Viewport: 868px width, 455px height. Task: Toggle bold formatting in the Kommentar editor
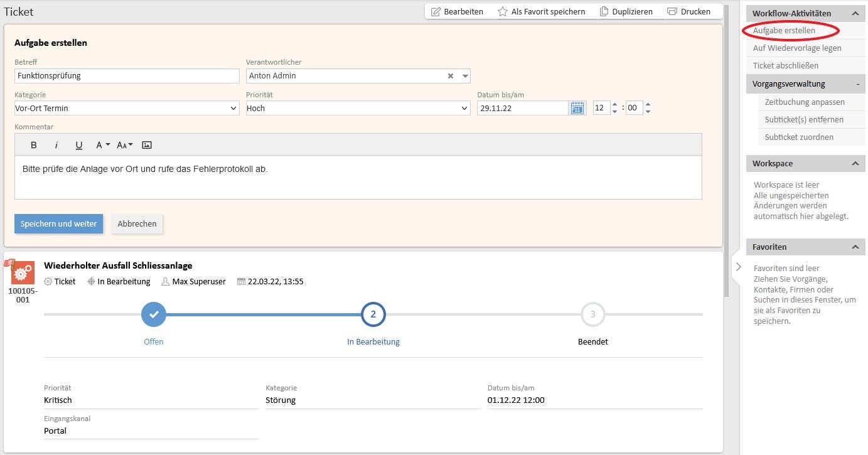click(x=34, y=145)
